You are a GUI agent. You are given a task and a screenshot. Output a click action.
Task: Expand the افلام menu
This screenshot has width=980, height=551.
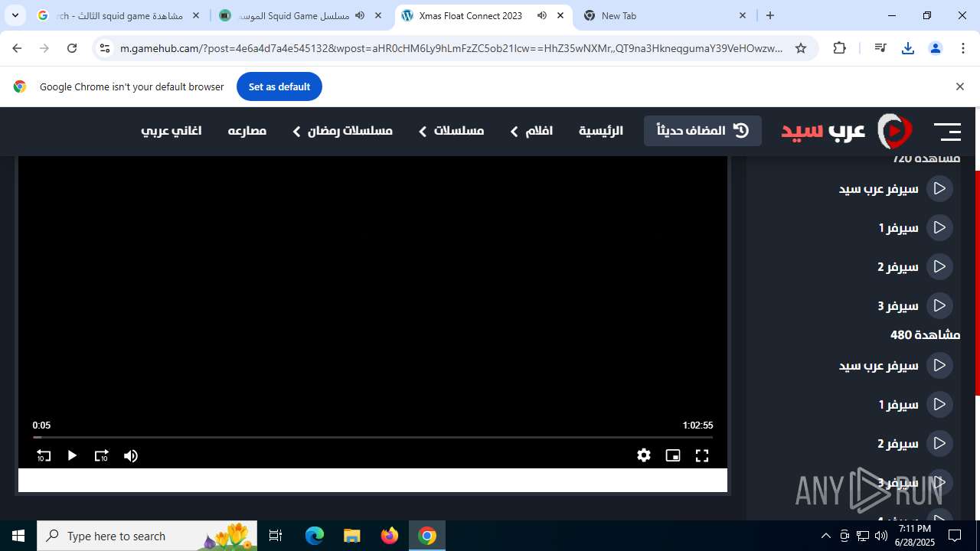pos(531,131)
